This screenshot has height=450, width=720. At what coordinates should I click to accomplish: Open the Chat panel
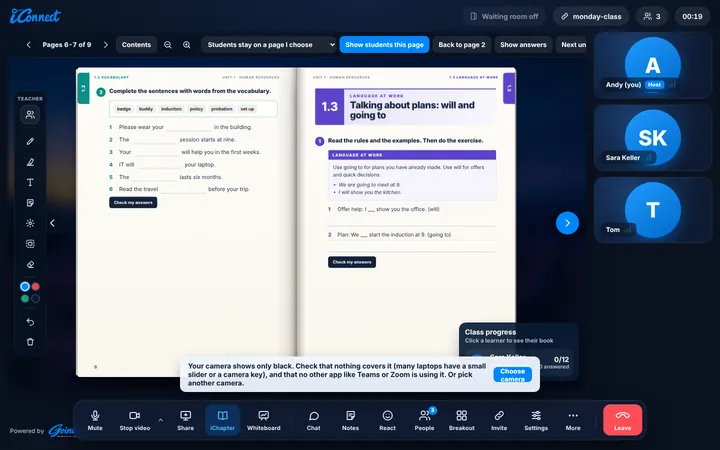[x=314, y=420]
